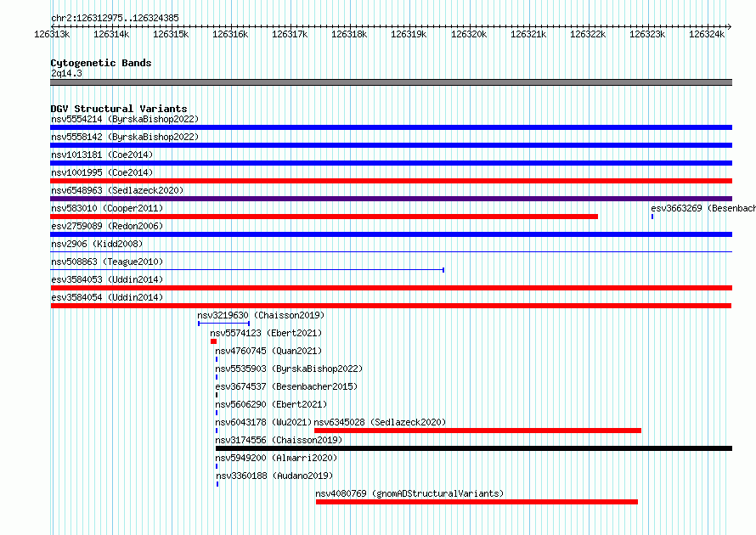
Task: Open nsv6548963 (Sedlazeck2020) label
Action: [x=117, y=190]
